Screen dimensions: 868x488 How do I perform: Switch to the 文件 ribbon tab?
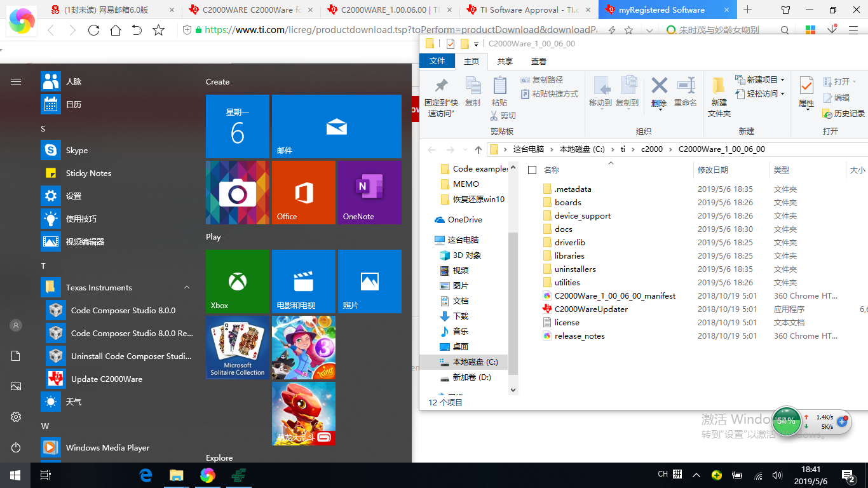coord(437,61)
